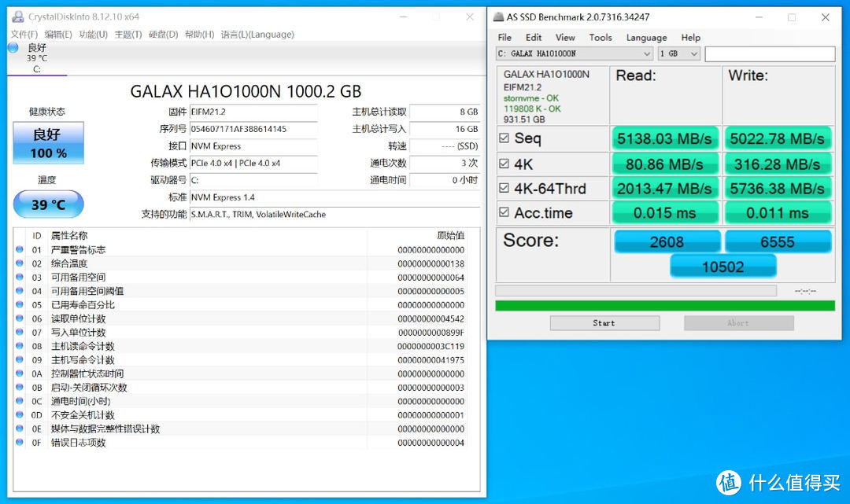The height and width of the screenshot is (504, 850).
Task: Disable the 4K test checkbox
Action: [504, 164]
